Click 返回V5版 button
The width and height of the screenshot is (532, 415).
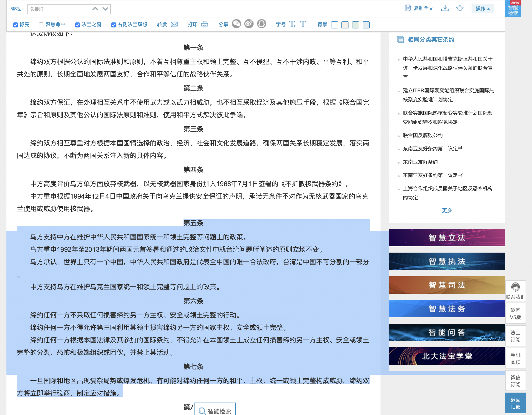(515, 313)
